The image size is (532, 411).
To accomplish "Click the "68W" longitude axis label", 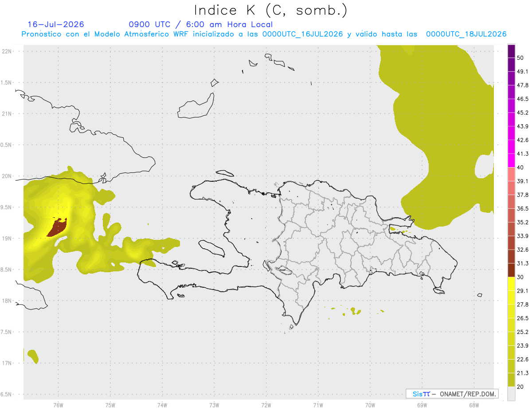I will pos(474,405).
